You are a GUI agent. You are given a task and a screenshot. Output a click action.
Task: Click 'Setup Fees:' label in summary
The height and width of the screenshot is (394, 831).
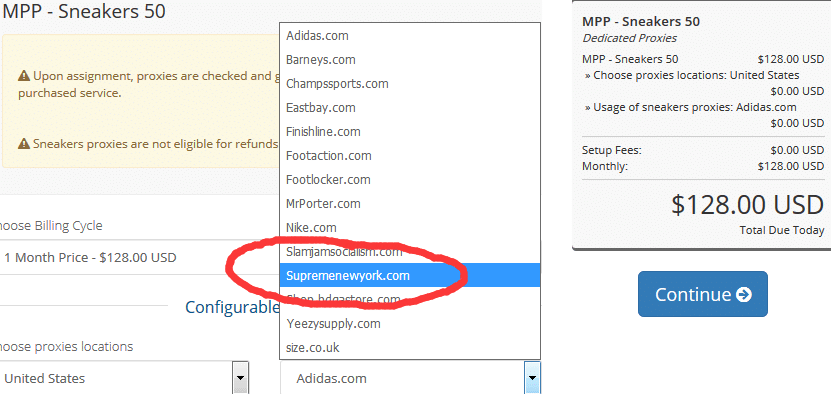point(612,151)
